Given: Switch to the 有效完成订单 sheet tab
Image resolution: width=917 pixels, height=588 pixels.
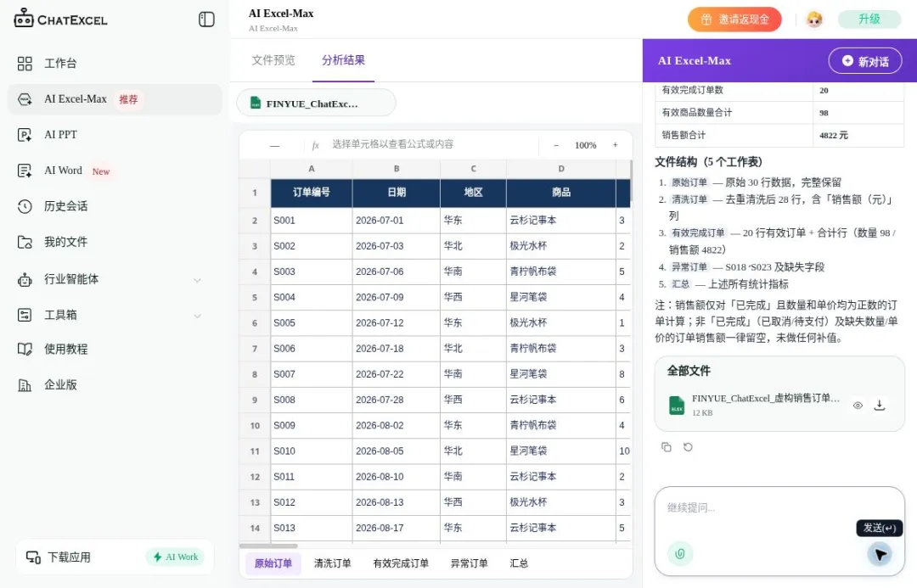Looking at the screenshot, I should (x=401, y=563).
